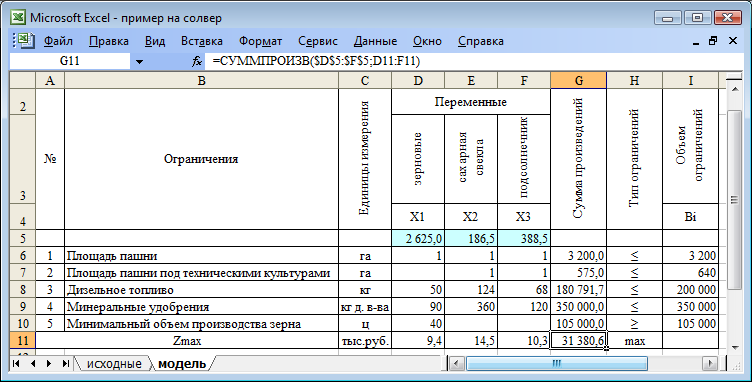The width and height of the screenshot is (752, 382).
Task: Select cell with limit 200 000
Action: click(690, 289)
